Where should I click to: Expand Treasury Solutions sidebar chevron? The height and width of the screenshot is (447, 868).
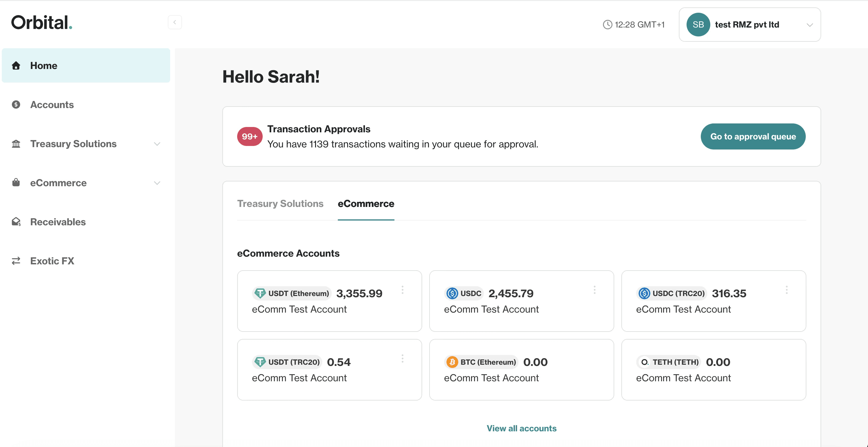(x=157, y=144)
